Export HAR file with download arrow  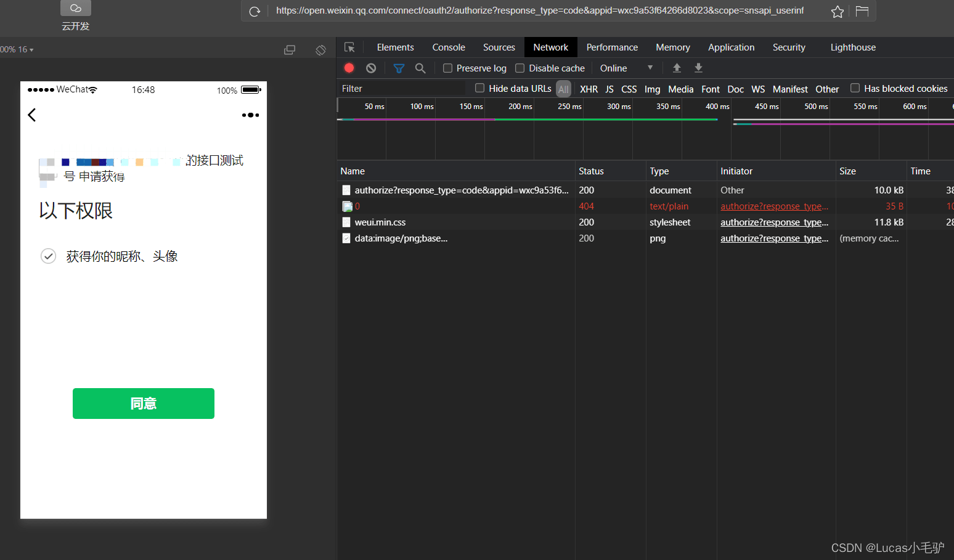click(x=698, y=68)
